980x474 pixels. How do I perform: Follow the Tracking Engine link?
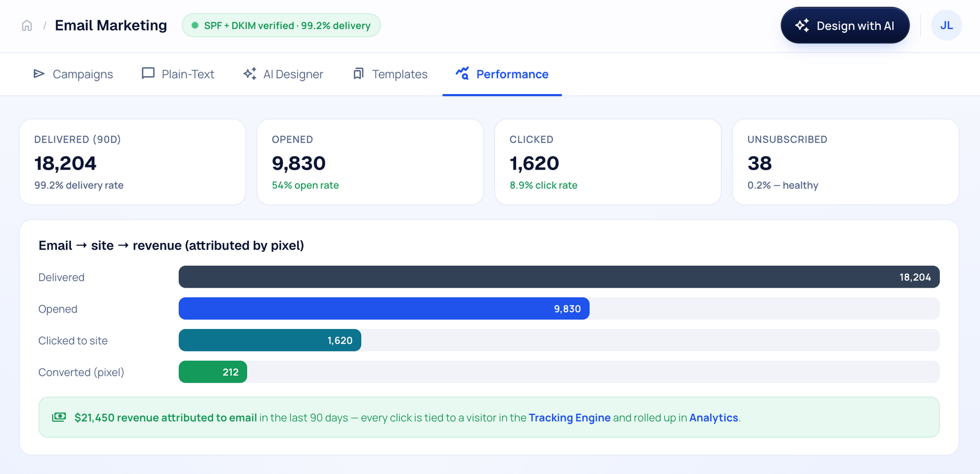(x=570, y=418)
